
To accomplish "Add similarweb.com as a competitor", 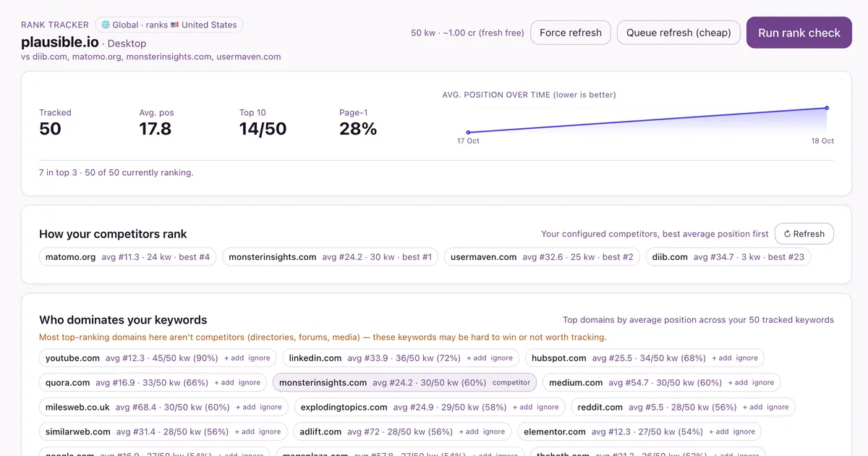I will click(244, 432).
